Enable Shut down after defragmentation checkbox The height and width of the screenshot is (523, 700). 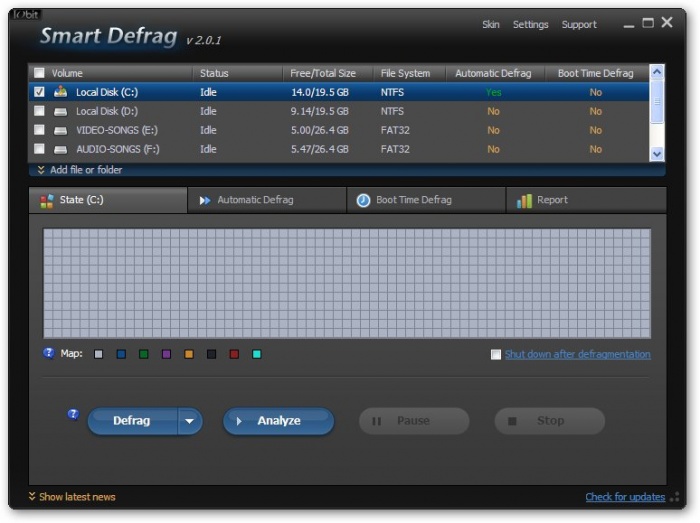click(x=496, y=354)
